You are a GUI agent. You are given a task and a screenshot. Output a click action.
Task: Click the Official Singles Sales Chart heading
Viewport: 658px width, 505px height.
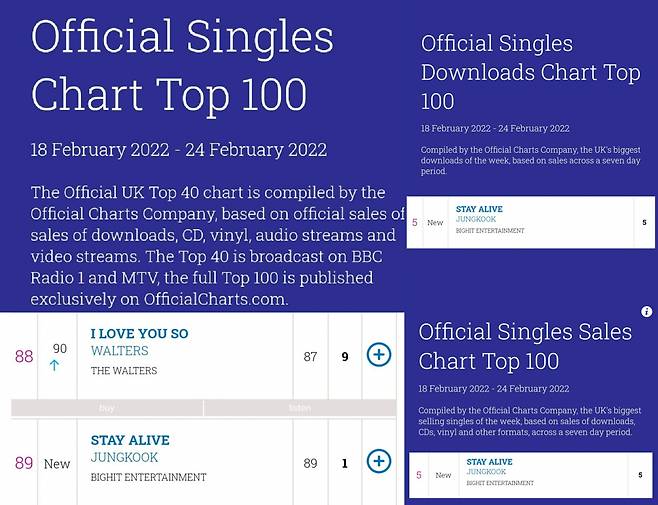click(x=525, y=346)
